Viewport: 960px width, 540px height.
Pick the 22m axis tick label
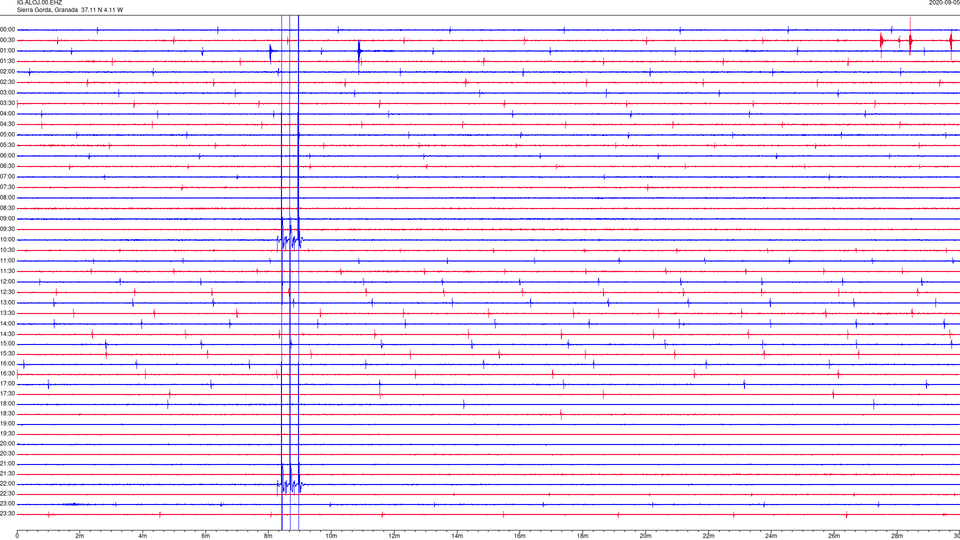point(708,536)
